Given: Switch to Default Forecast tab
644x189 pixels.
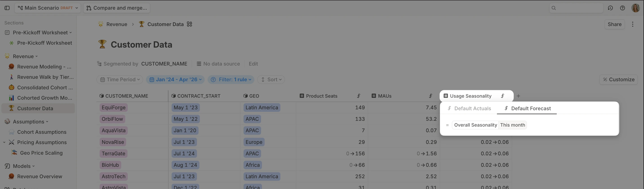Looking at the screenshot, I should pos(527,108).
